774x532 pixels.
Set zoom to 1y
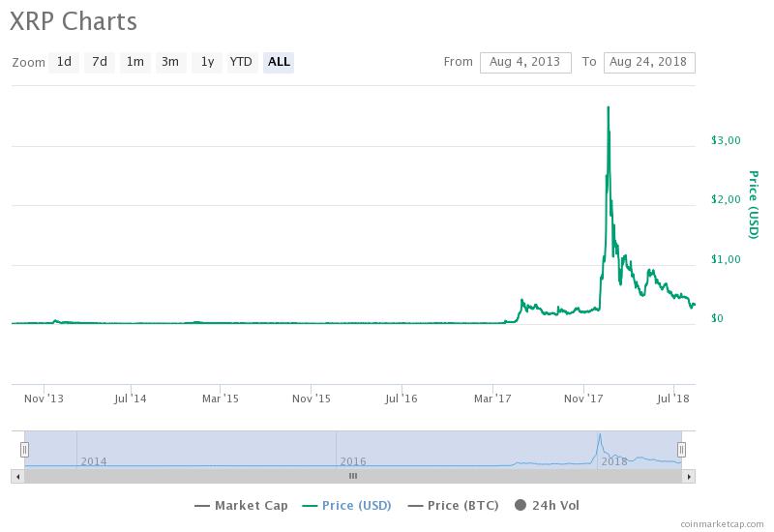click(207, 62)
